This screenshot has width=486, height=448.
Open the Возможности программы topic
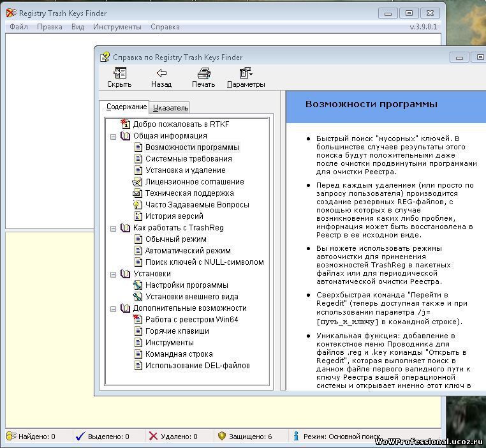coord(192,147)
